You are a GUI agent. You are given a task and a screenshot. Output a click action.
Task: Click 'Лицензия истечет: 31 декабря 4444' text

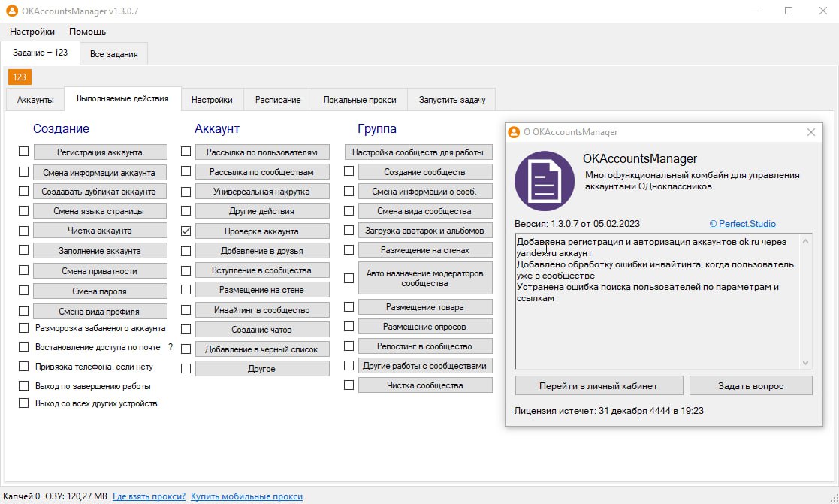coord(609,411)
